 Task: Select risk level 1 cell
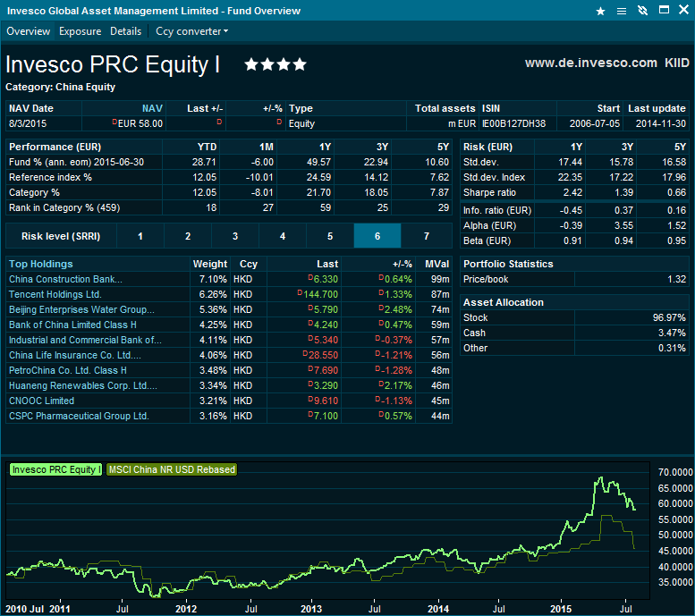pyautogui.click(x=140, y=236)
